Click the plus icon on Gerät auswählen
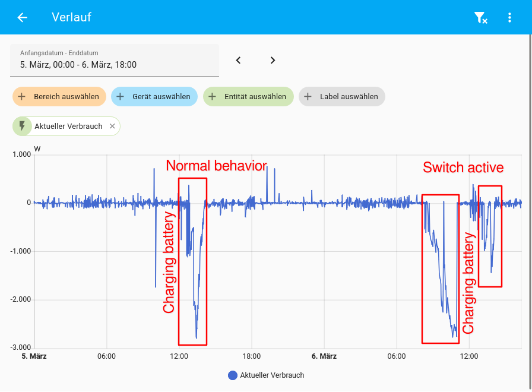This screenshot has width=532, height=392. 120,96
